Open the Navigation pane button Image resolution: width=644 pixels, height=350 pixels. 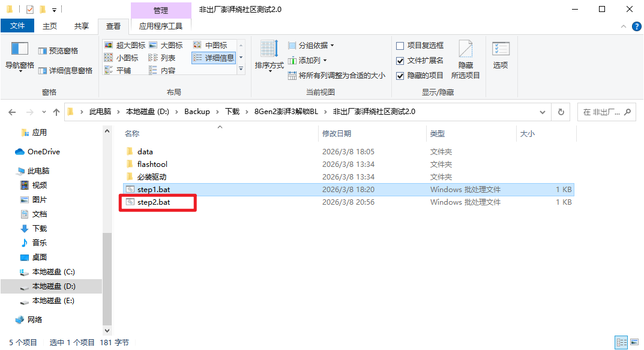[19, 56]
